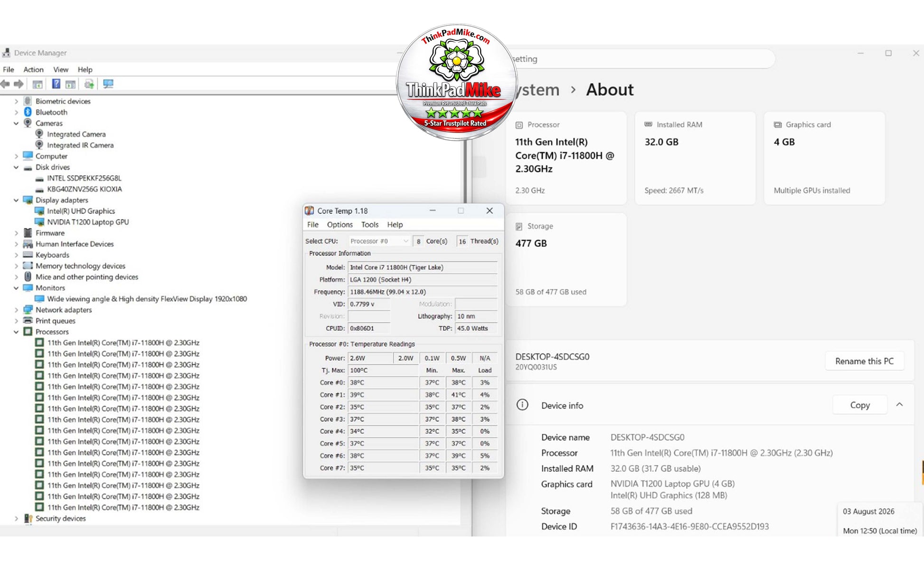Screen dimensions: 924x581
Task: Open the Select CPU Processor #0 dropdown
Action: click(379, 241)
